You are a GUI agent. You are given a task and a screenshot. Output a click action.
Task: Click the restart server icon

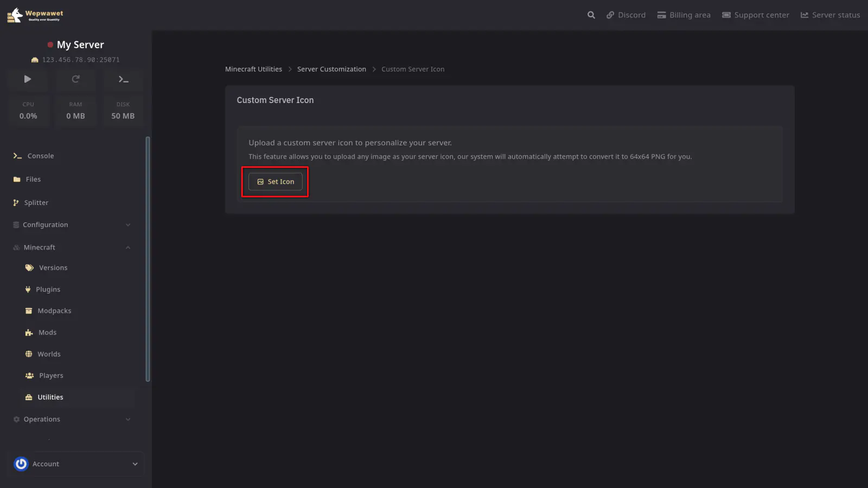(75, 79)
